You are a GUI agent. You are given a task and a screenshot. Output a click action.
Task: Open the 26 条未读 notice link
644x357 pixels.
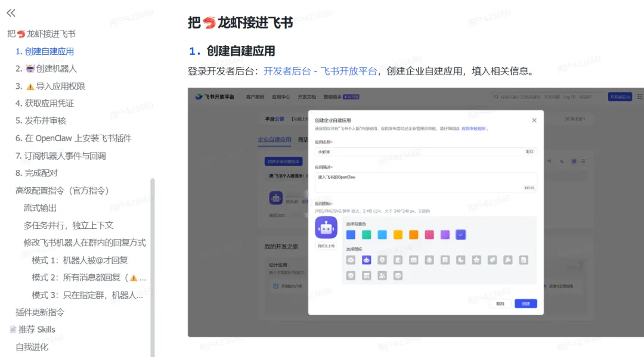tap(575, 119)
